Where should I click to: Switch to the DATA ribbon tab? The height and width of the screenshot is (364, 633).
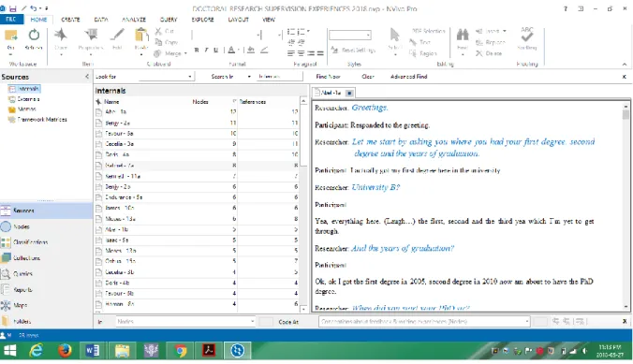(x=101, y=19)
